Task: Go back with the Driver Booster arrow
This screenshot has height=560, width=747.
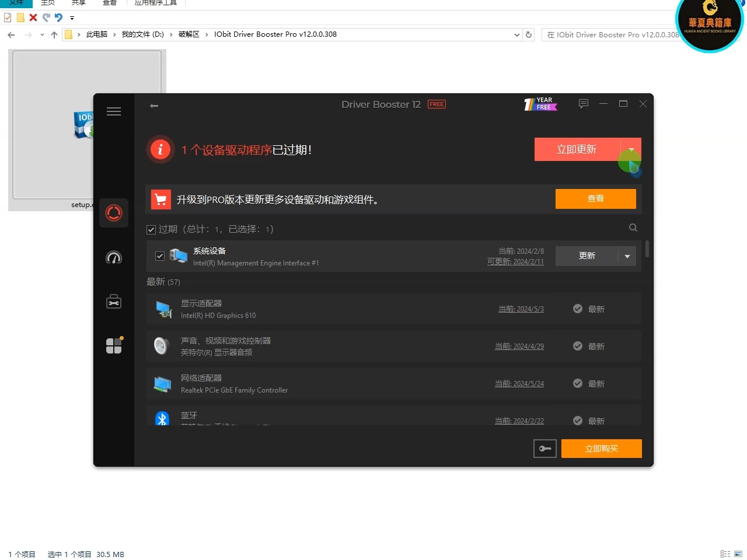Action: pyautogui.click(x=154, y=106)
